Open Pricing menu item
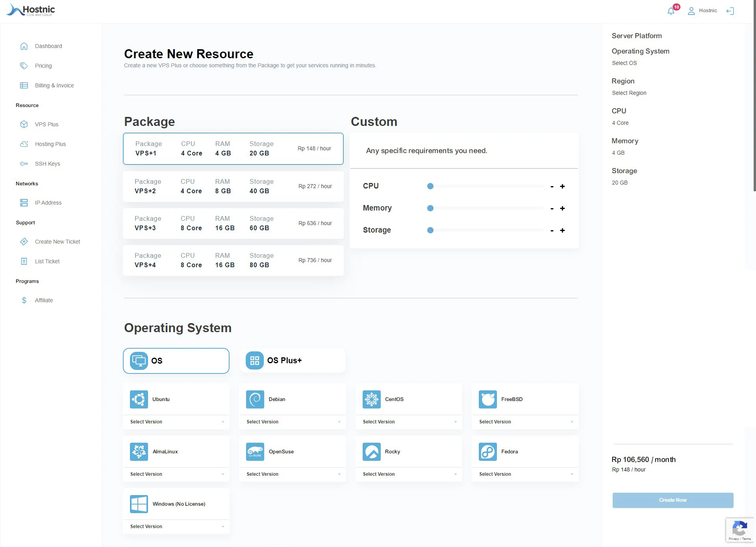 pos(43,66)
